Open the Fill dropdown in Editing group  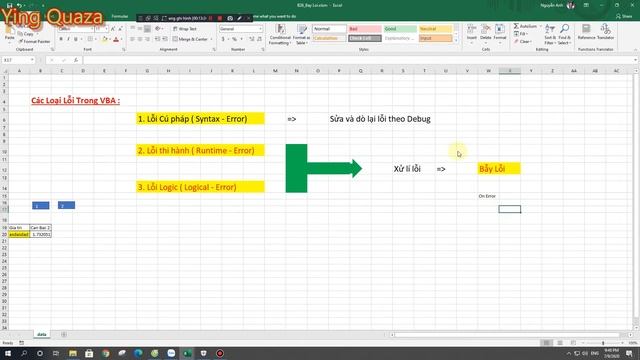tap(520, 34)
